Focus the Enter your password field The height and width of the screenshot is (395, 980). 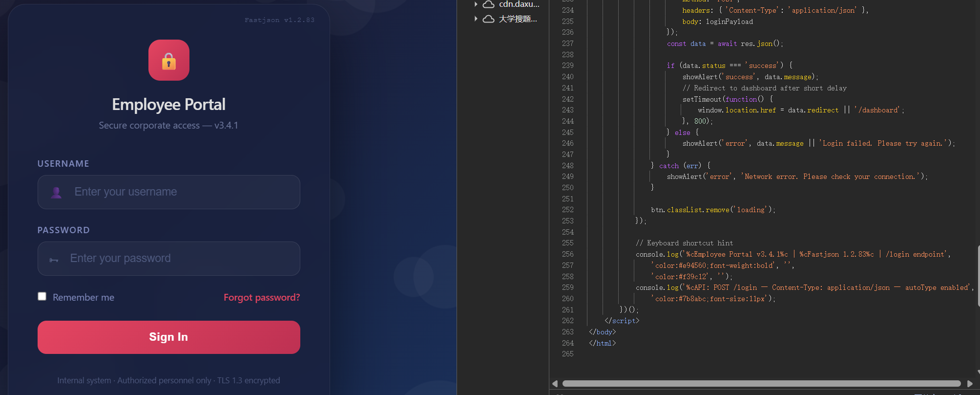click(x=169, y=259)
